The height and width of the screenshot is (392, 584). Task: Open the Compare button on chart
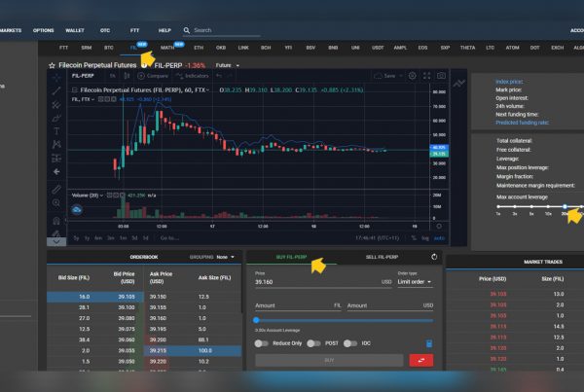(x=153, y=76)
